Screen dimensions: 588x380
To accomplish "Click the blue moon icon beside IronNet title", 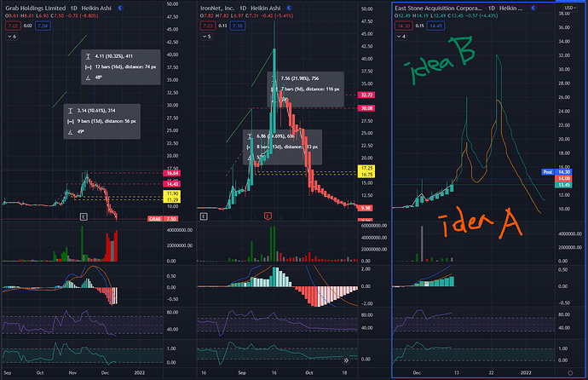I will tap(289, 8).
